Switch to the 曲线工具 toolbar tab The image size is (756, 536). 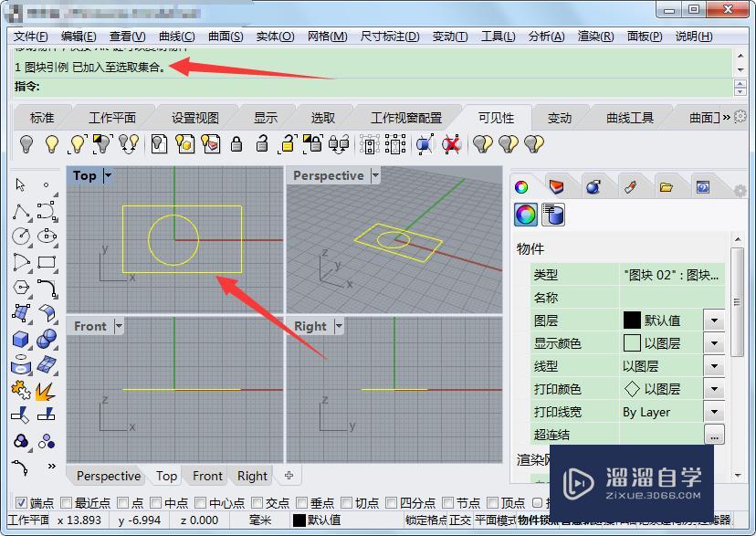pos(630,118)
